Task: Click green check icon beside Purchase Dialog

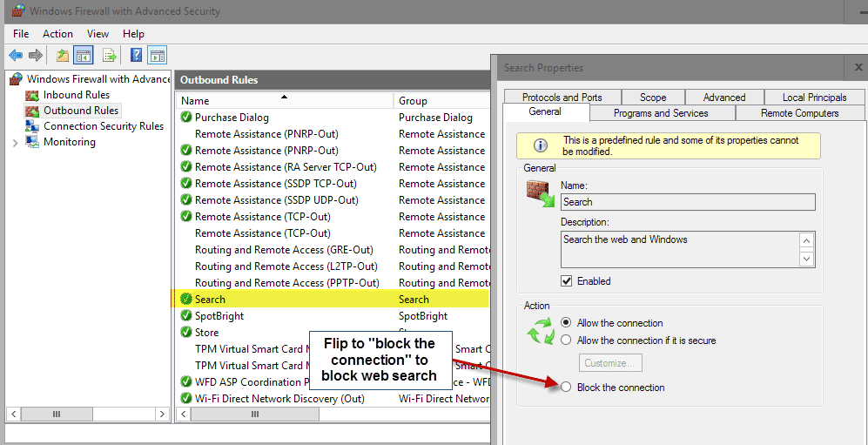Action: 186,118
